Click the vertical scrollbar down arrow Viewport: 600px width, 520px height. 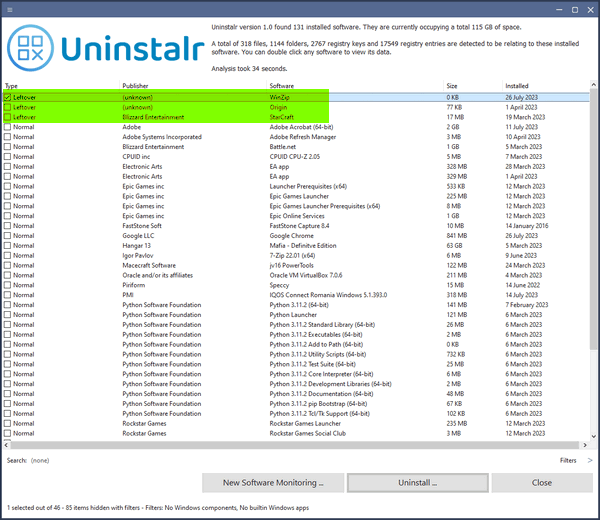click(x=593, y=436)
